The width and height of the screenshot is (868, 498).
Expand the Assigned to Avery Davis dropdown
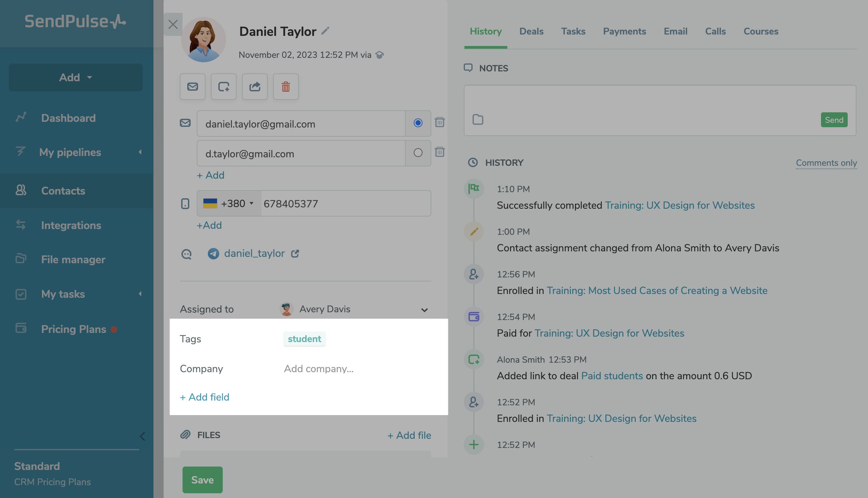[x=424, y=310]
